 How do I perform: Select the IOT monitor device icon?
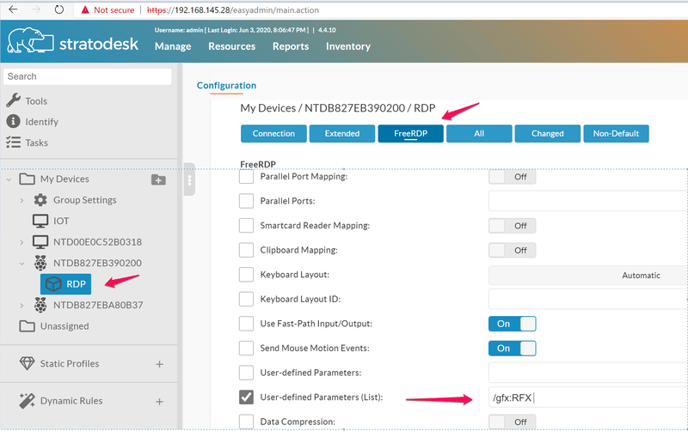click(40, 221)
